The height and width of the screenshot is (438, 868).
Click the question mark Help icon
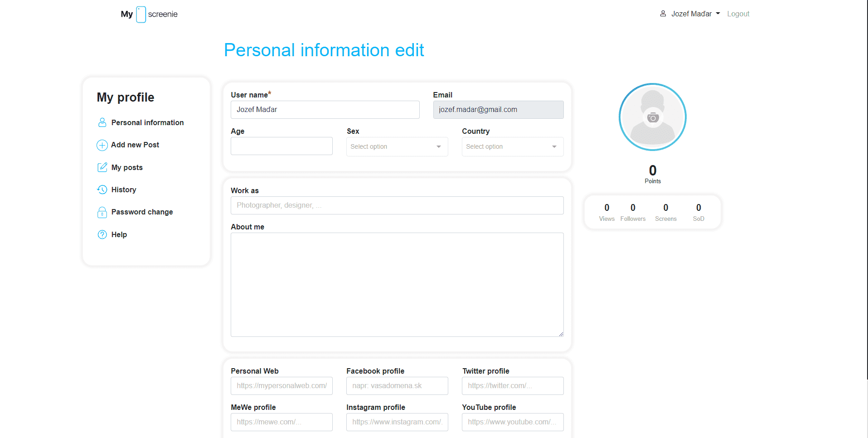[102, 234]
